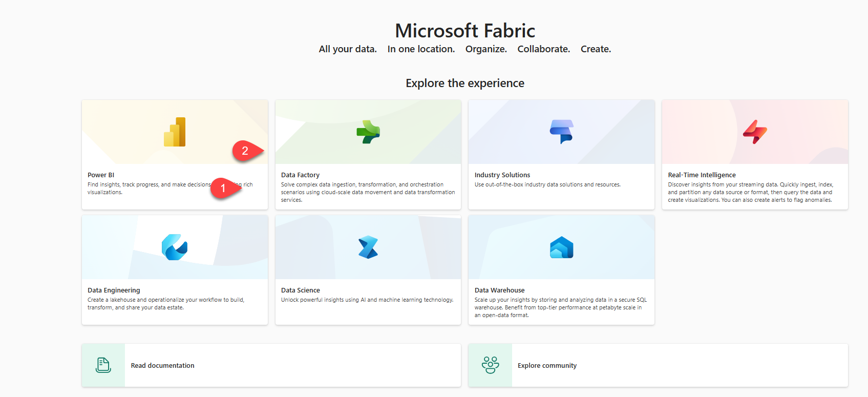
Task: Select the Industry Solutions title
Action: coord(502,175)
